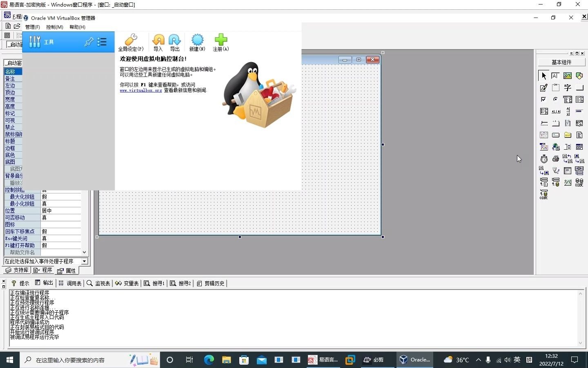Open the 剪辑历史 tab

pyautogui.click(x=211, y=283)
